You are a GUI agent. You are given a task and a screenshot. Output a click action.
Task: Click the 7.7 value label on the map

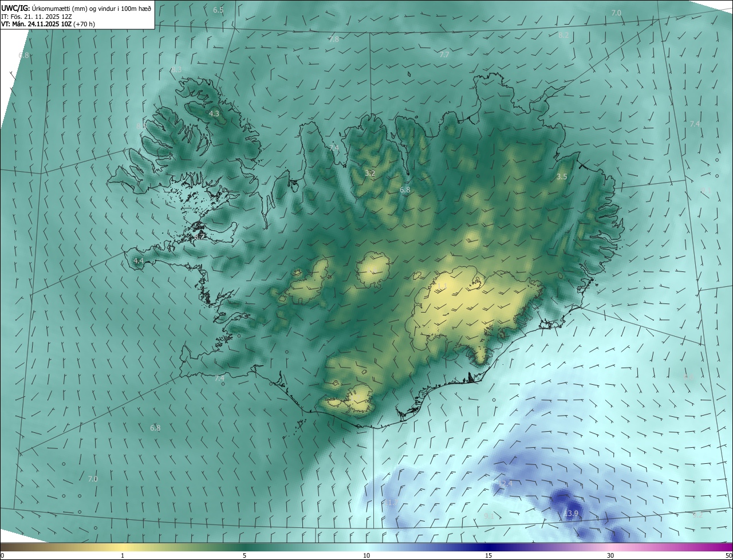pyautogui.click(x=444, y=55)
